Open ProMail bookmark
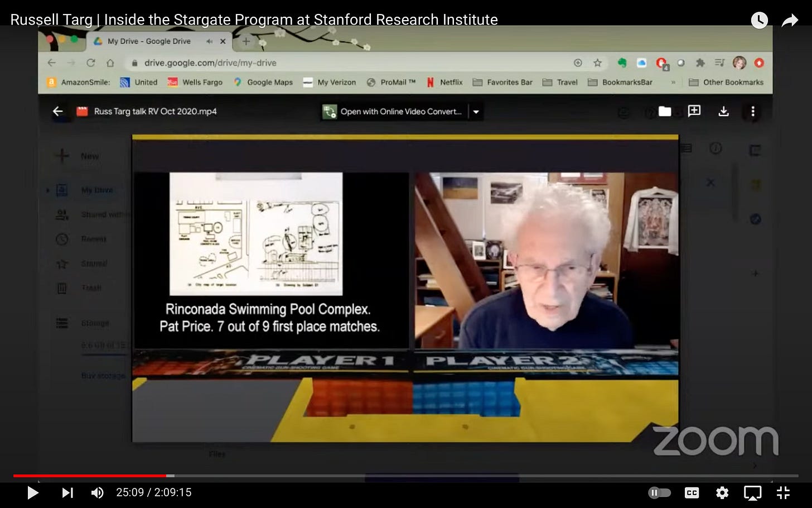The height and width of the screenshot is (508, 812). point(391,82)
